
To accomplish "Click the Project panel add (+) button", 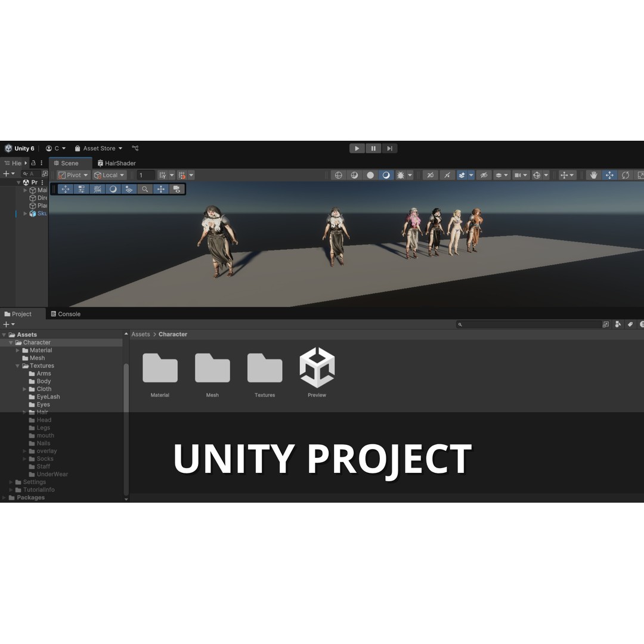I will point(8,324).
